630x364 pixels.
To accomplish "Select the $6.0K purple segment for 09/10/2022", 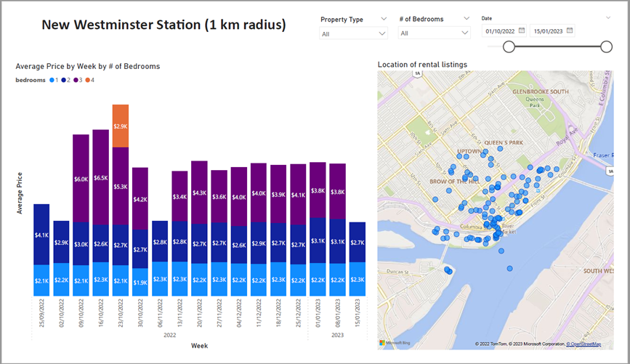I will [x=81, y=179].
